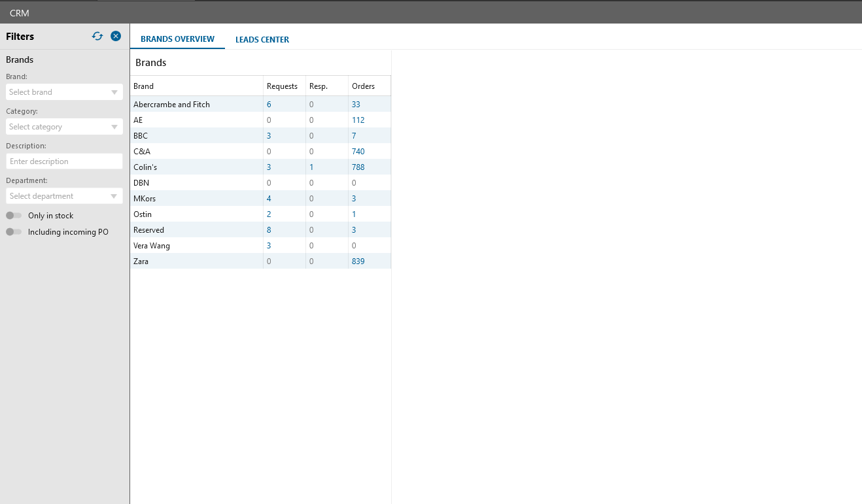Open Vera Wang requests count 3

(269, 246)
